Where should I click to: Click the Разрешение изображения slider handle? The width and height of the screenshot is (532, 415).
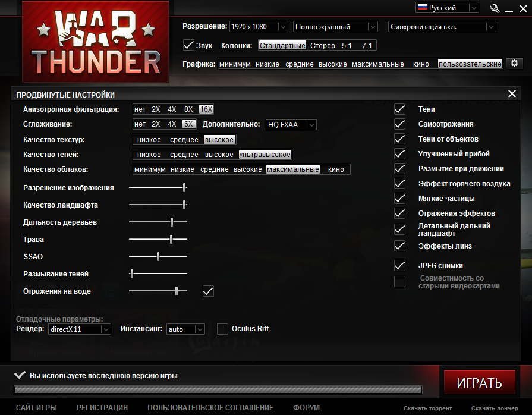(x=184, y=187)
